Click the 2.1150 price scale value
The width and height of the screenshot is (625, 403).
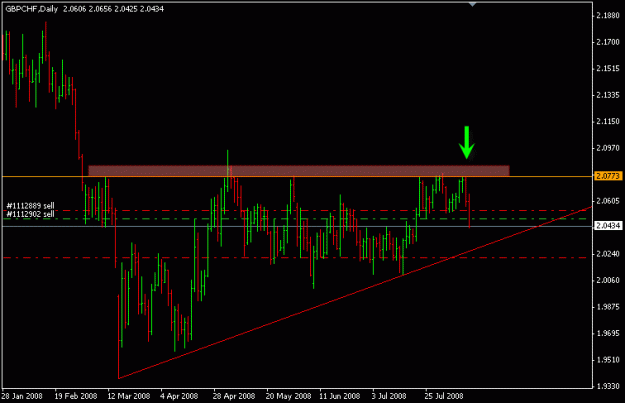click(608, 121)
